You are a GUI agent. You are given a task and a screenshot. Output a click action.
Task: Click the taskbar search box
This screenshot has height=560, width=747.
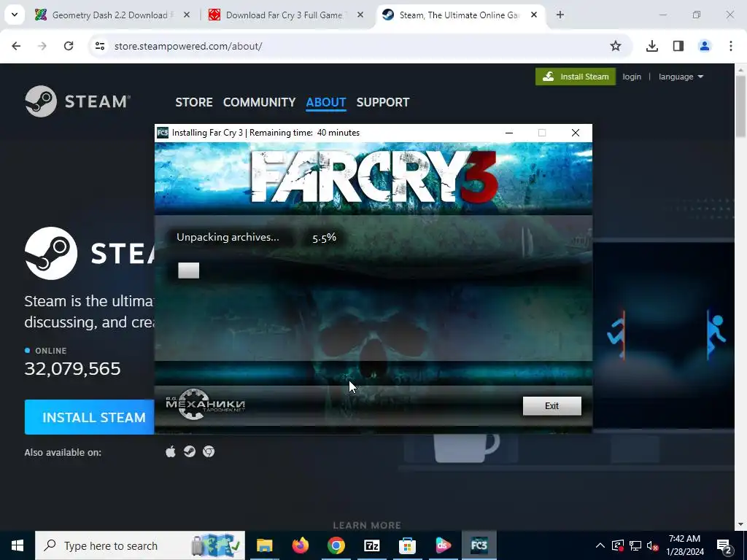tap(140, 545)
